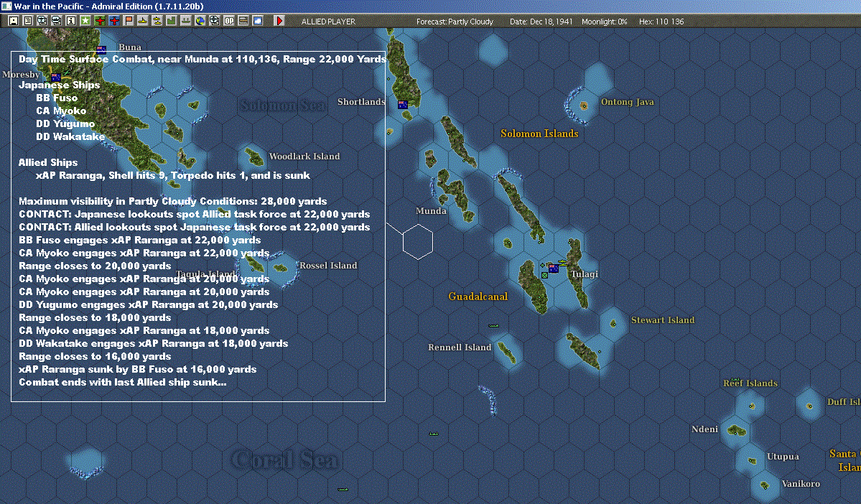Select the ship icon near the Reef Islands
This screenshot has height=504, width=861.
(735, 379)
